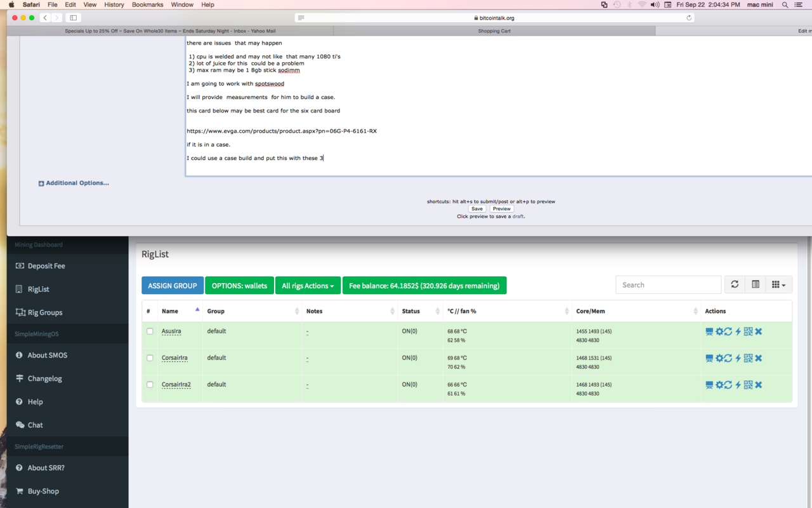Switch to Shopping Cart tab
This screenshot has width=812, height=508.
click(x=494, y=30)
